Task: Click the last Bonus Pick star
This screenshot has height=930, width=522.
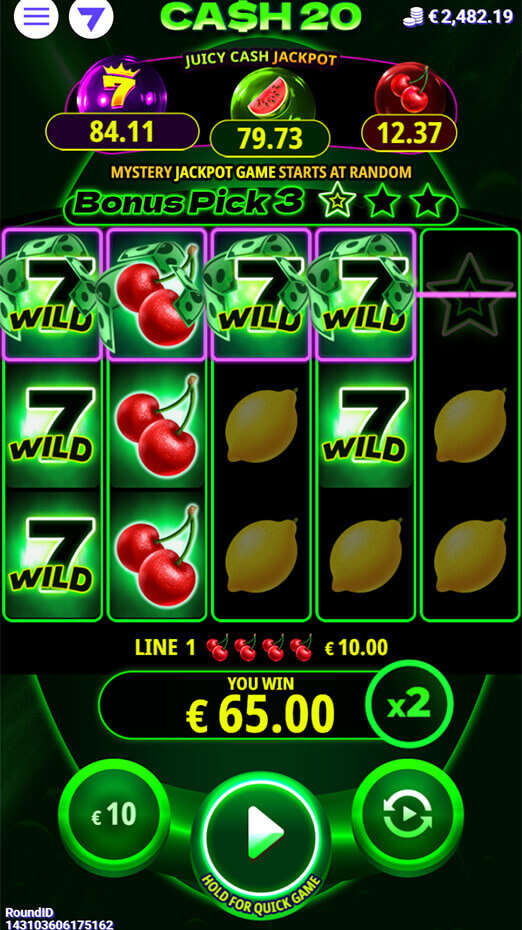Action: [427, 202]
